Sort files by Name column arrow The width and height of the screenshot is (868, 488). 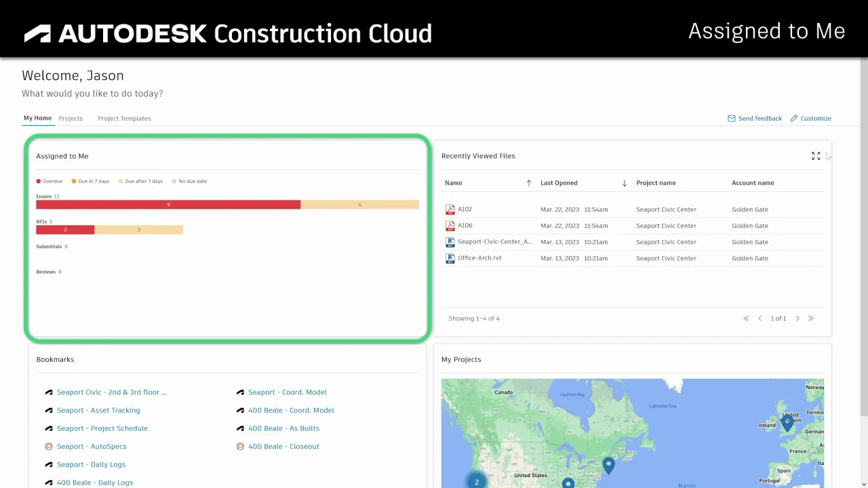[x=529, y=183]
